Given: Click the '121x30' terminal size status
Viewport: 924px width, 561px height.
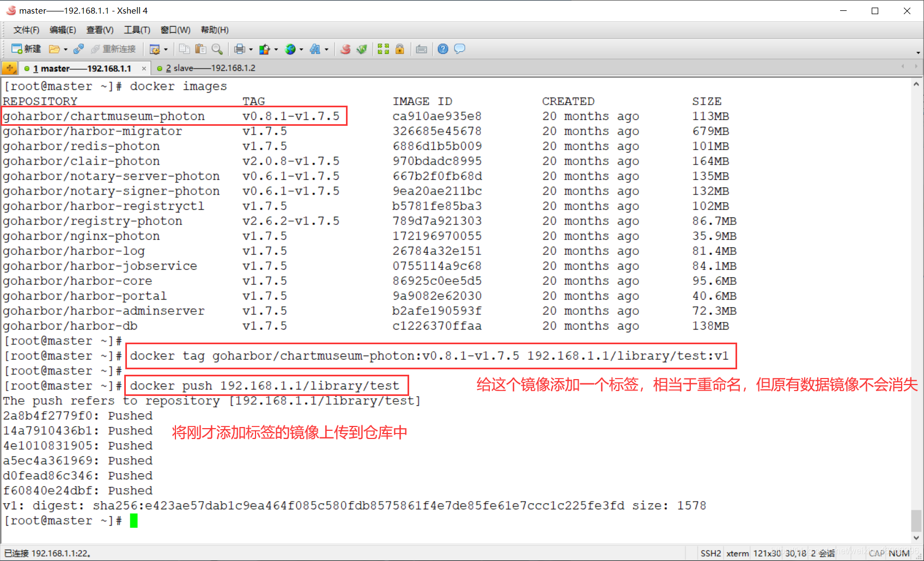Looking at the screenshot, I should 767,553.
